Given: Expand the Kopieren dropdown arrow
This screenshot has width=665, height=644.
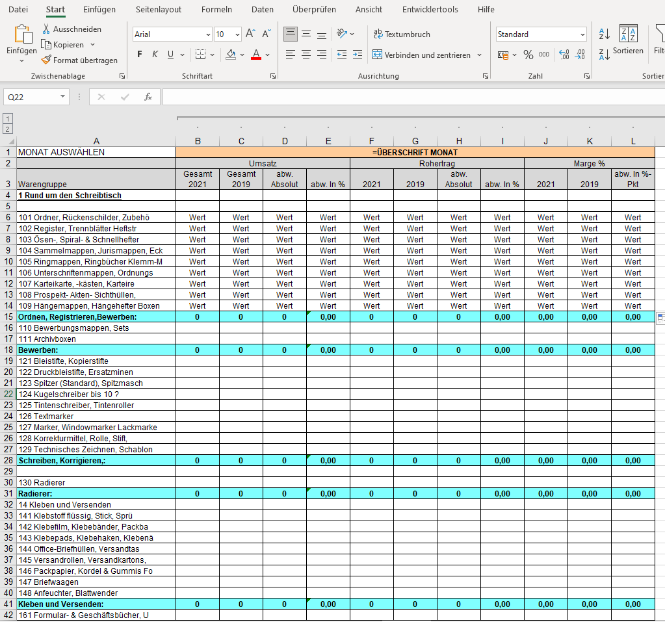Looking at the screenshot, I should 92,45.
